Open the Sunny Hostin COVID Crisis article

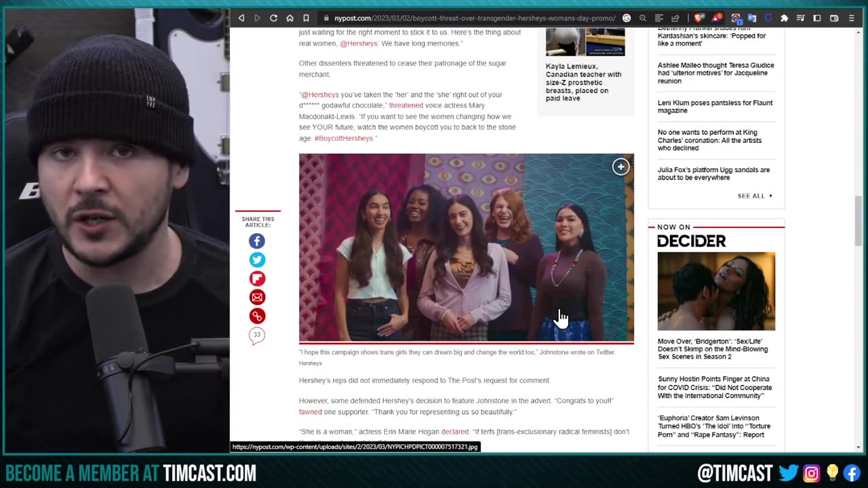pos(715,388)
